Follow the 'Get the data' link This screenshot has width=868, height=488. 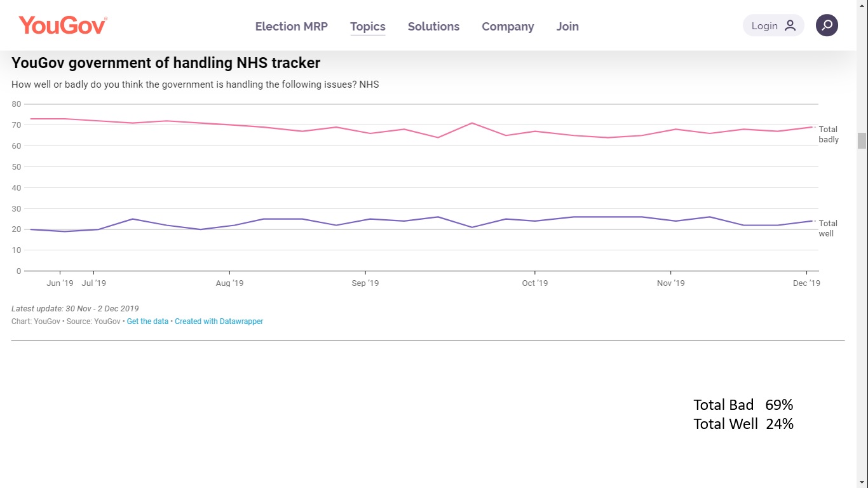pos(147,322)
